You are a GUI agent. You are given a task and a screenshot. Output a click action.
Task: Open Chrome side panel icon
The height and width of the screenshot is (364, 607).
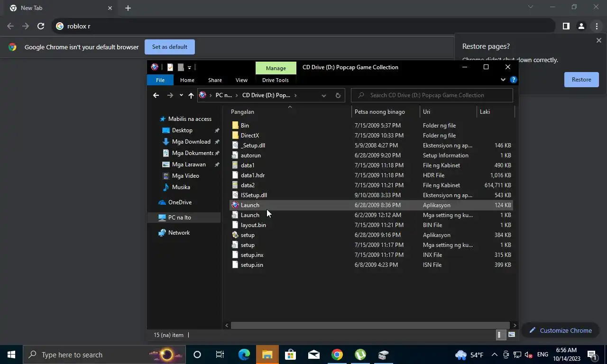[566, 26]
